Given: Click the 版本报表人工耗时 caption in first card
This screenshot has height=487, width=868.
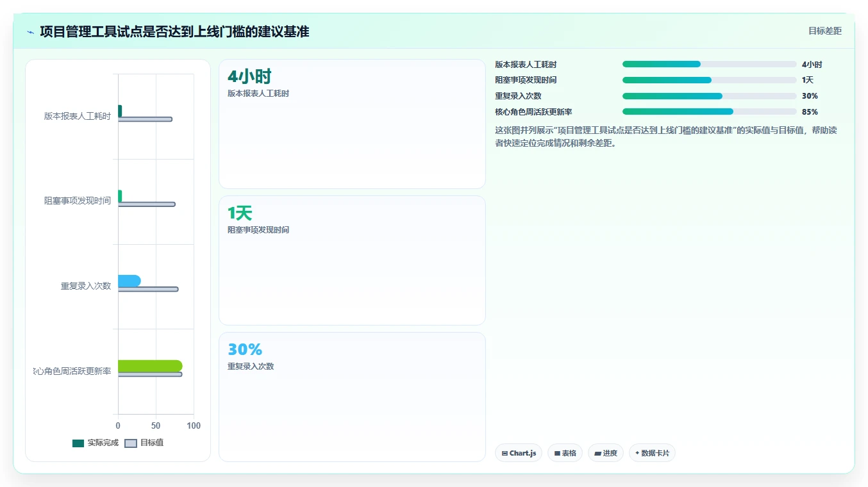Looking at the screenshot, I should pyautogui.click(x=258, y=94).
